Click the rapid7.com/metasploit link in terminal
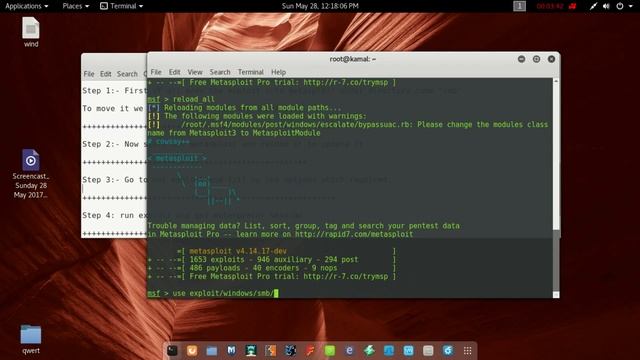Screen dimensions: 640x360 click(354, 234)
